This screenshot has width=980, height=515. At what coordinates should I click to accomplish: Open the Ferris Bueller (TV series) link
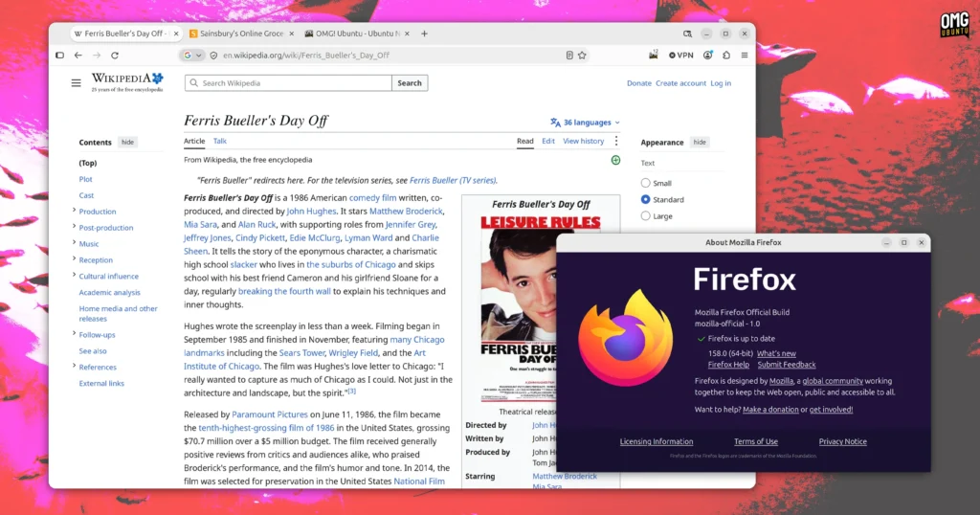[x=453, y=181]
